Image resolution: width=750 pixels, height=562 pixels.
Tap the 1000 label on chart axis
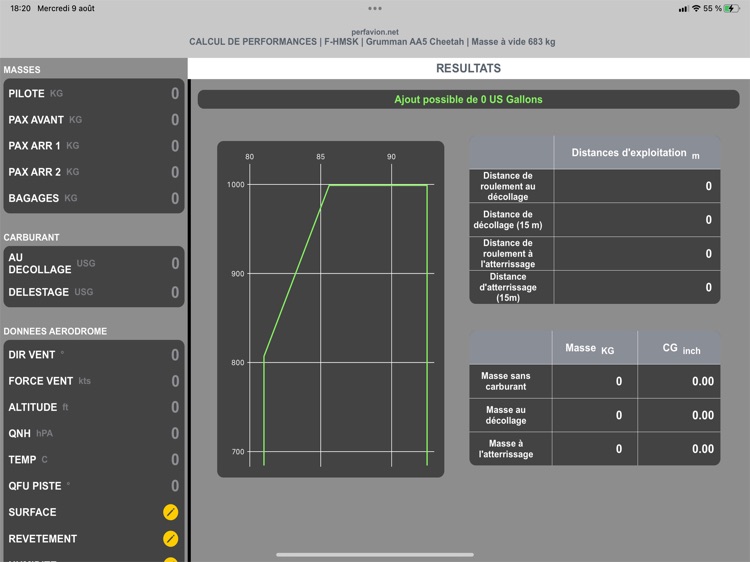point(235,185)
